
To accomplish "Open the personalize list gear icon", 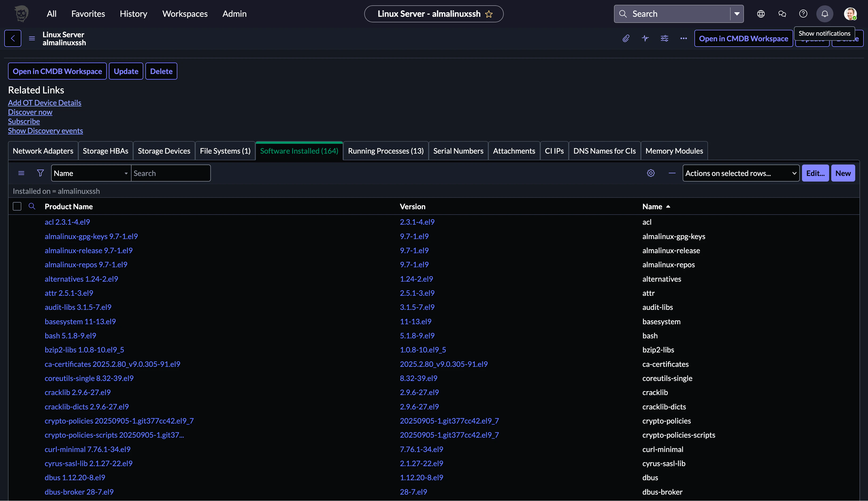I will 651,173.
